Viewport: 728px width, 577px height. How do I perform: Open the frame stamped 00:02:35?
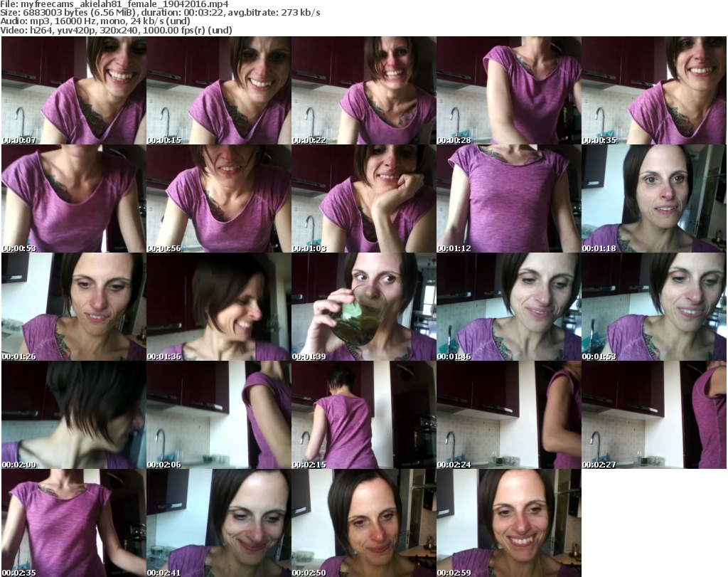pyautogui.click(x=74, y=523)
